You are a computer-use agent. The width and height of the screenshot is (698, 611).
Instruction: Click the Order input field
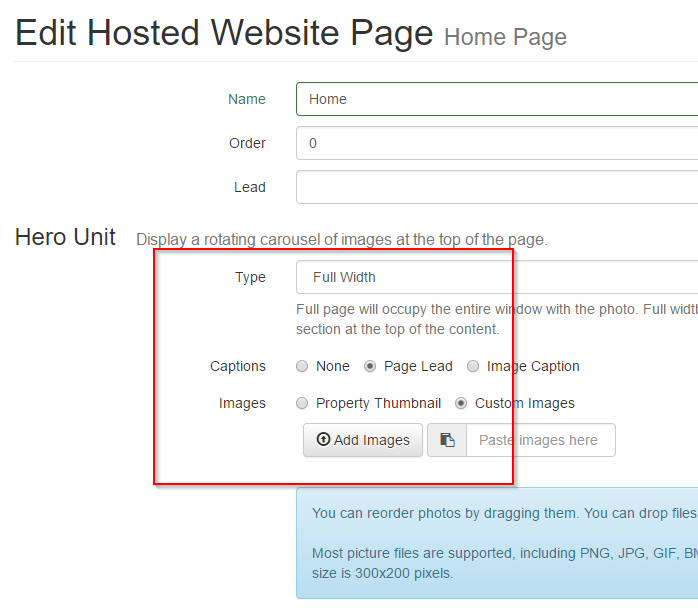(497, 143)
